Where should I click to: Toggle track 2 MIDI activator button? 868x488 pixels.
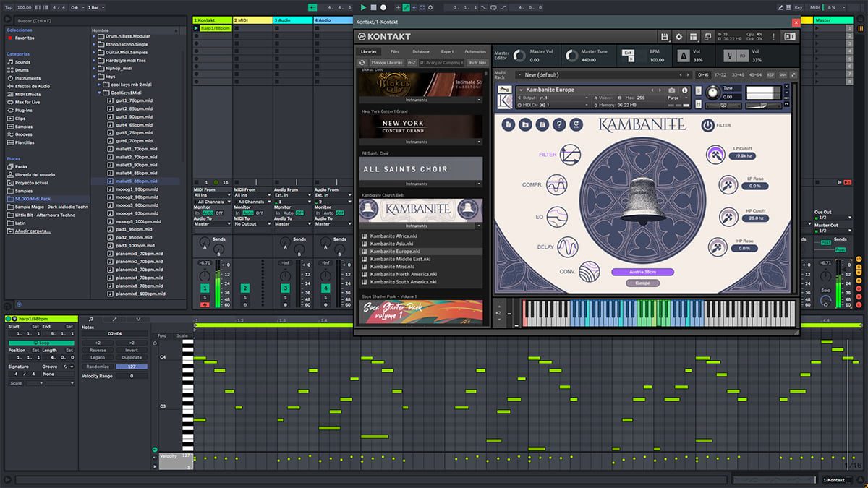click(x=245, y=288)
